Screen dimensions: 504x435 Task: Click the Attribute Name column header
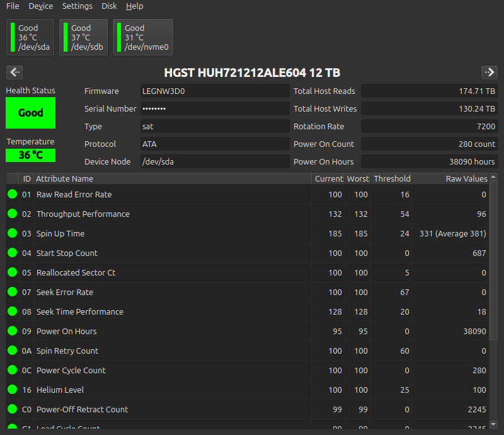point(173,178)
